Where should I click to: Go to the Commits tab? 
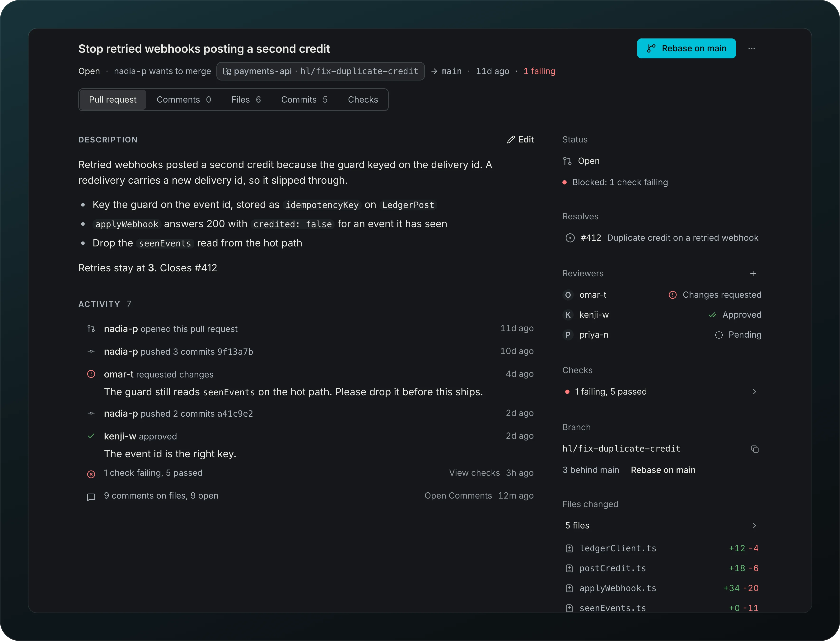[304, 100]
